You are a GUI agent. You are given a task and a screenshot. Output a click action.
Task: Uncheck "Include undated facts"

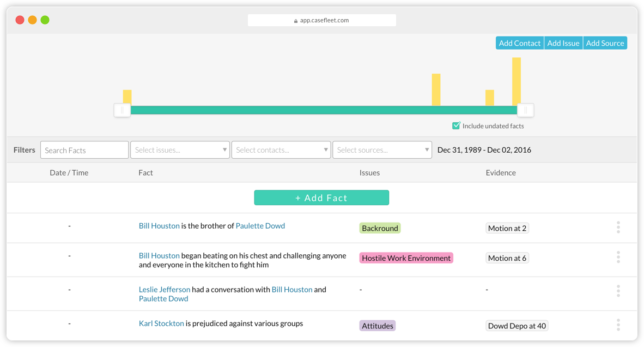click(455, 125)
